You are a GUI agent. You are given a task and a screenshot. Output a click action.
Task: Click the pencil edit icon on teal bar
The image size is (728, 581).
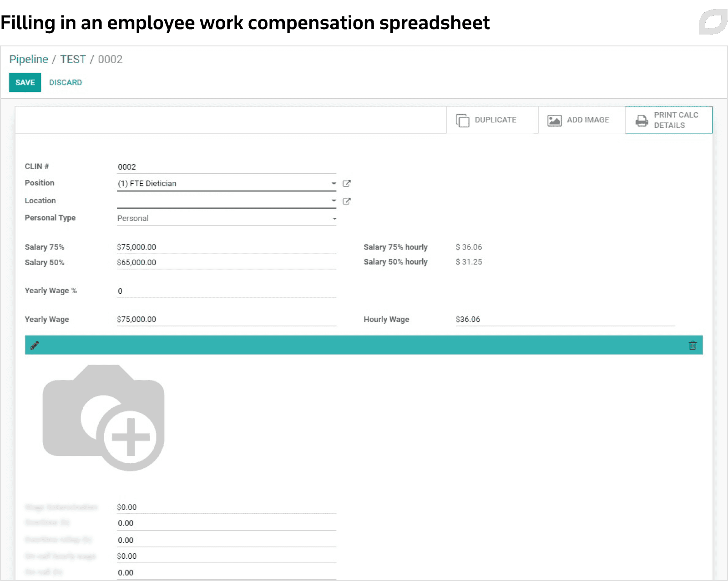pos(35,345)
